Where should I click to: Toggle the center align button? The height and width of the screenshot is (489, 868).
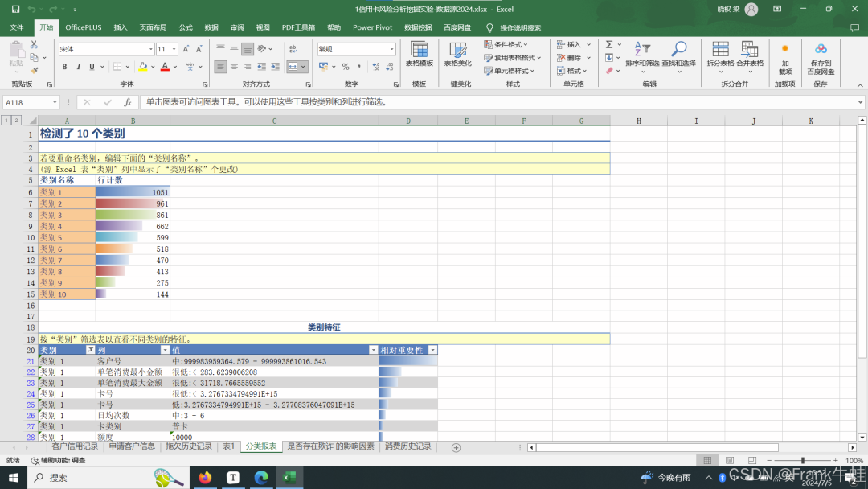point(234,67)
